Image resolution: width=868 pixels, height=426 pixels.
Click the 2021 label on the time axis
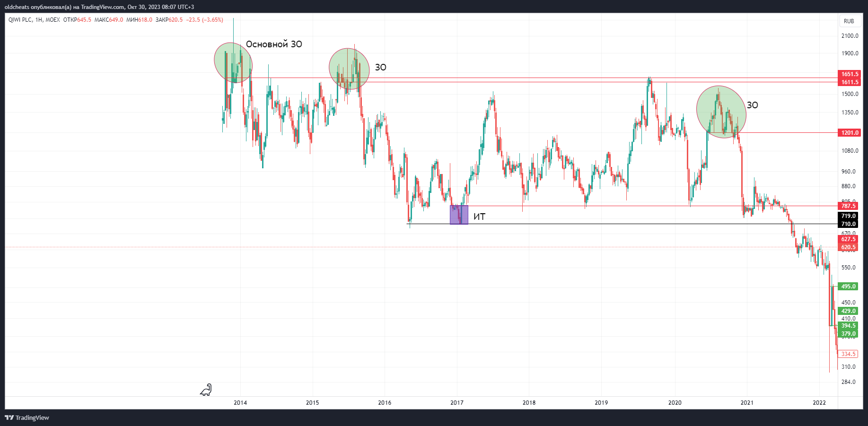[747, 403]
